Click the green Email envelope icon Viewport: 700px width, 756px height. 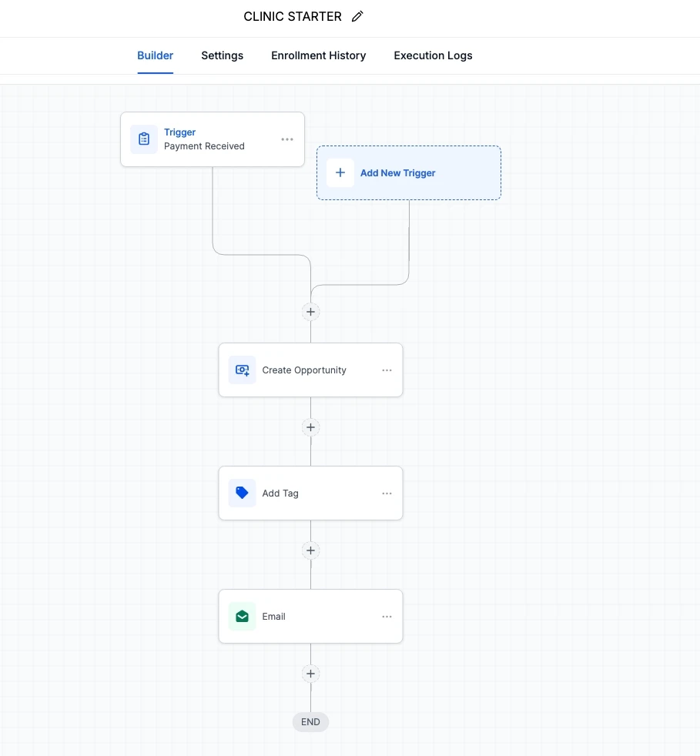tap(242, 616)
